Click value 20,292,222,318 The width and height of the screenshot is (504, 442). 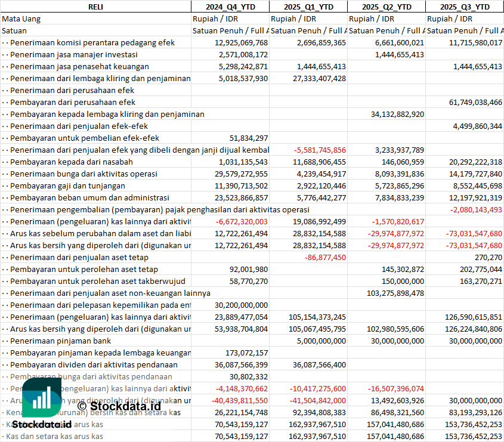coord(475,162)
